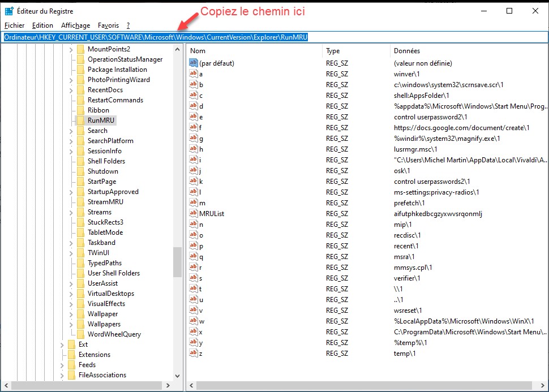The height and width of the screenshot is (392, 549).
Task: Select the TypedPaths key in tree
Action: pyautogui.click(x=104, y=263)
